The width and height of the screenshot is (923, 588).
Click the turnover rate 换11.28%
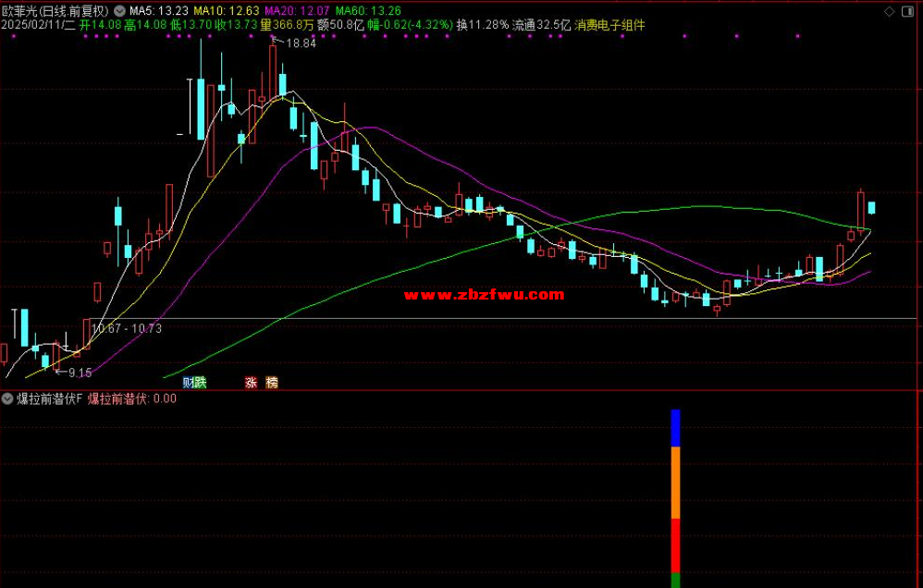point(482,25)
